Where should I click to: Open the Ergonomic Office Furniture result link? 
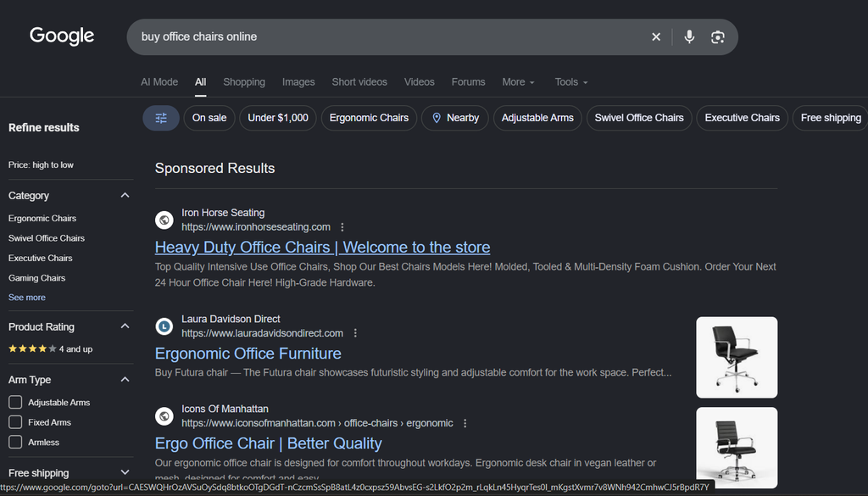(248, 354)
